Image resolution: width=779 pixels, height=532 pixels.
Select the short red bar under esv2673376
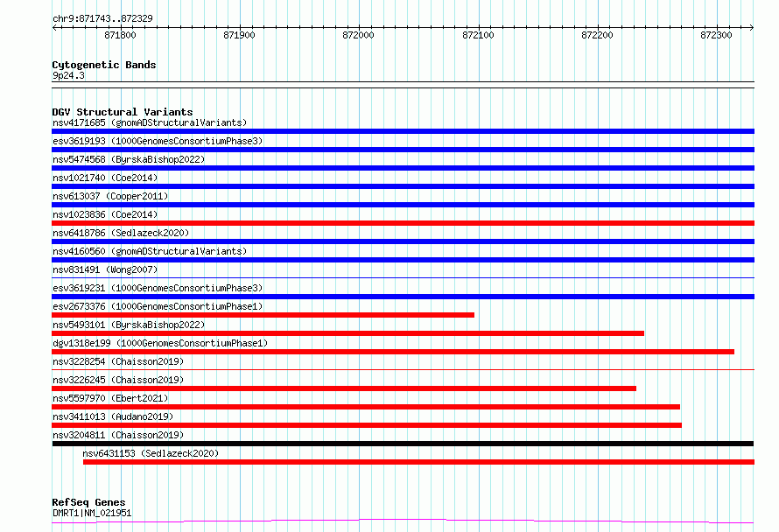coord(263,315)
